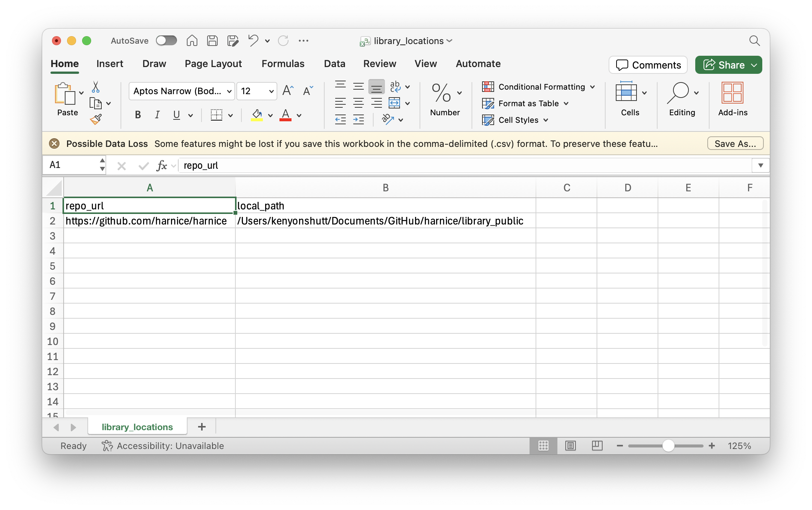
Task: Click the Cut scissors icon
Action: coord(95,87)
